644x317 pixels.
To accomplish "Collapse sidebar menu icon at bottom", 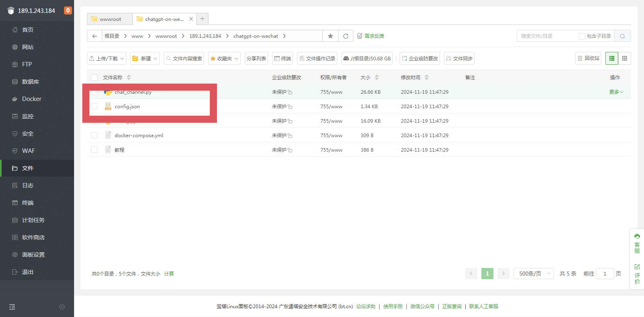I will coord(12,307).
